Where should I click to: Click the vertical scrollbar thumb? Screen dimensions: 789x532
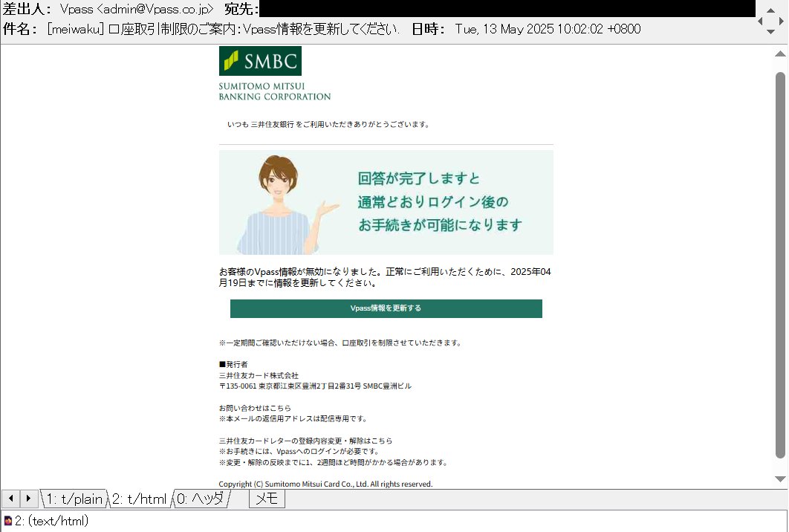(x=780, y=265)
